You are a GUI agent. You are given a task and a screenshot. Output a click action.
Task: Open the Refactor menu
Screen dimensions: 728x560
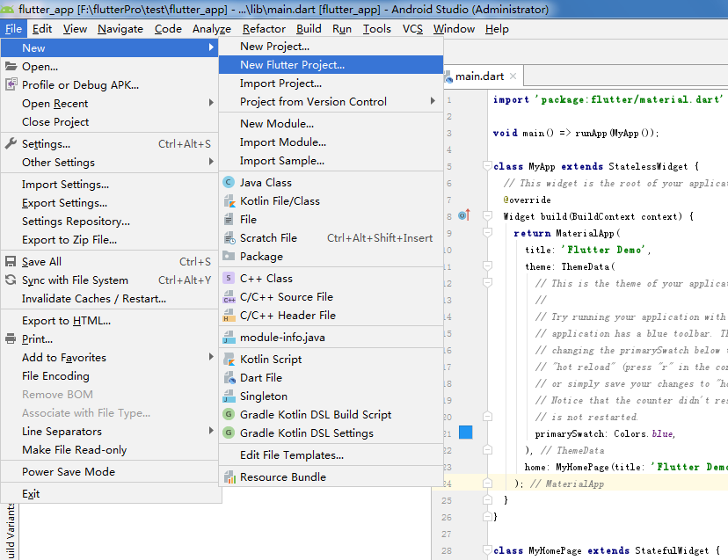point(264,29)
